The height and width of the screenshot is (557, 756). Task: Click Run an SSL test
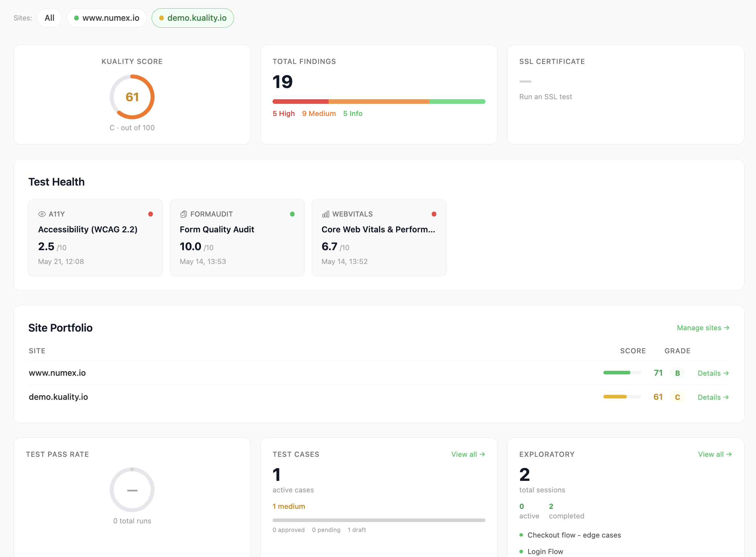(x=545, y=97)
